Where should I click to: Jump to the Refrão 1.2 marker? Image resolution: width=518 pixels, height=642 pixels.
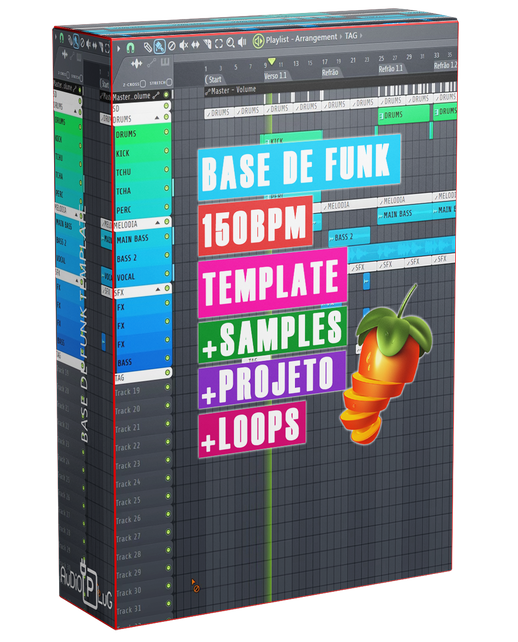445,65
